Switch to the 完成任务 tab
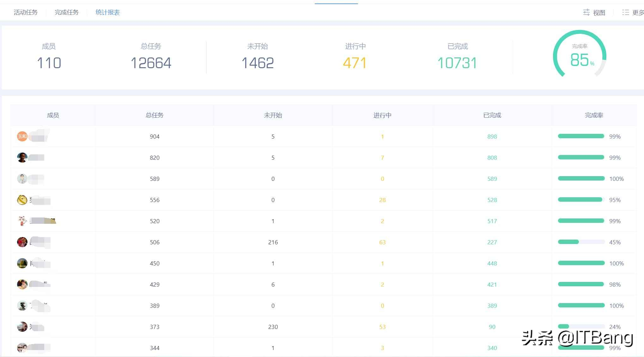This screenshot has height=357, width=644. tap(67, 12)
